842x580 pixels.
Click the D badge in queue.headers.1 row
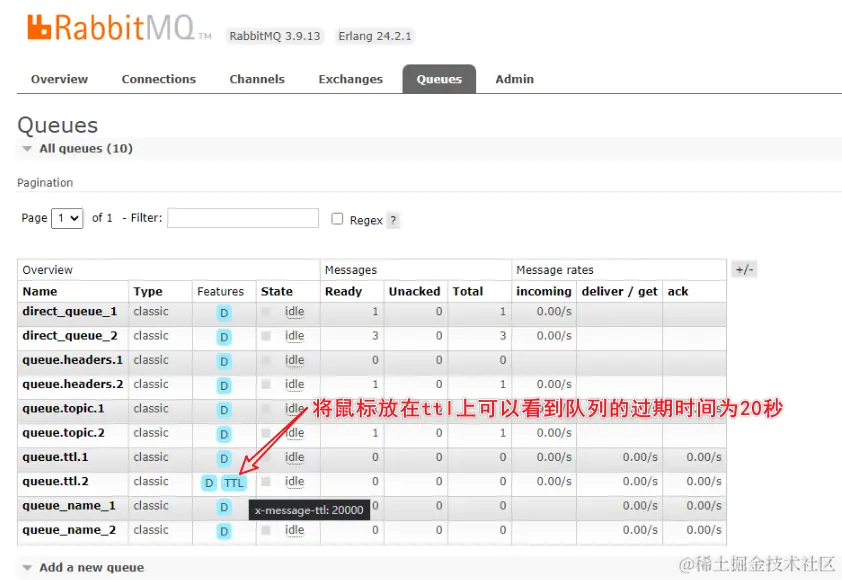[224, 361]
